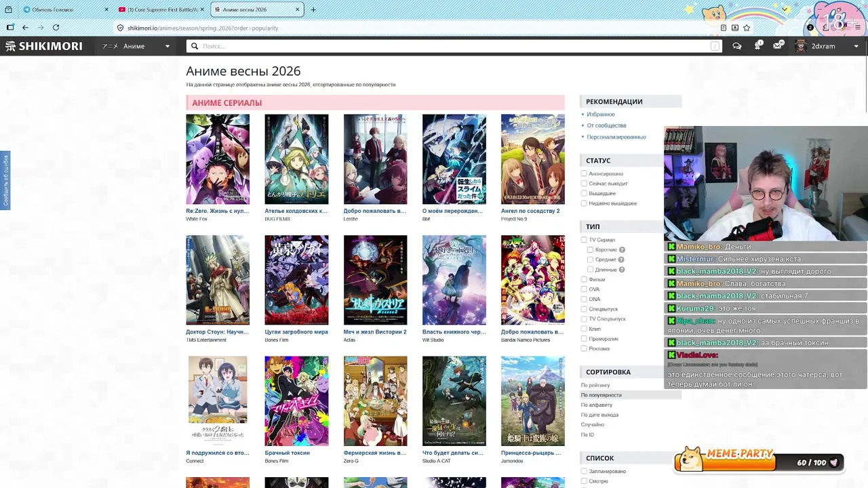Open От сообщества recommendations link
This screenshot has width=868, height=488.
pyautogui.click(x=606, y=125)
